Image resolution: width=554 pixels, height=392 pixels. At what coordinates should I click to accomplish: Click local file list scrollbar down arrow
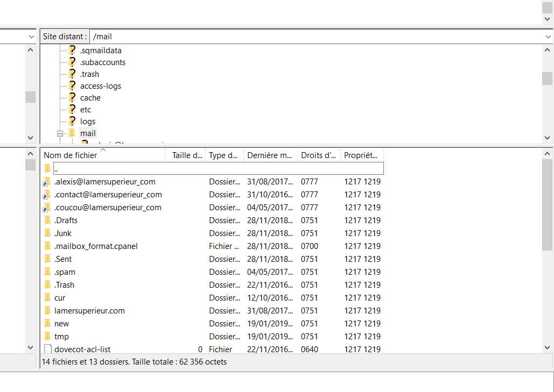point(30,348)
